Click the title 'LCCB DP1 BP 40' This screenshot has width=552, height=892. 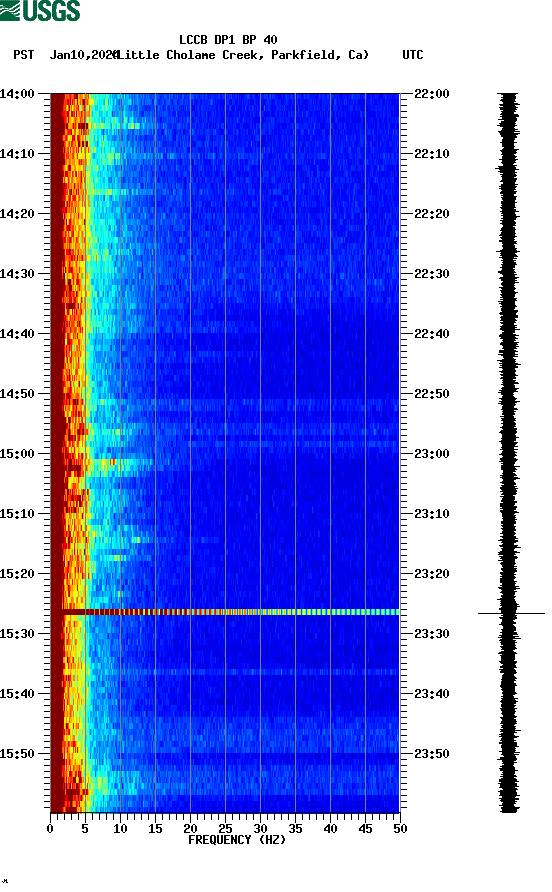(228, 40)
